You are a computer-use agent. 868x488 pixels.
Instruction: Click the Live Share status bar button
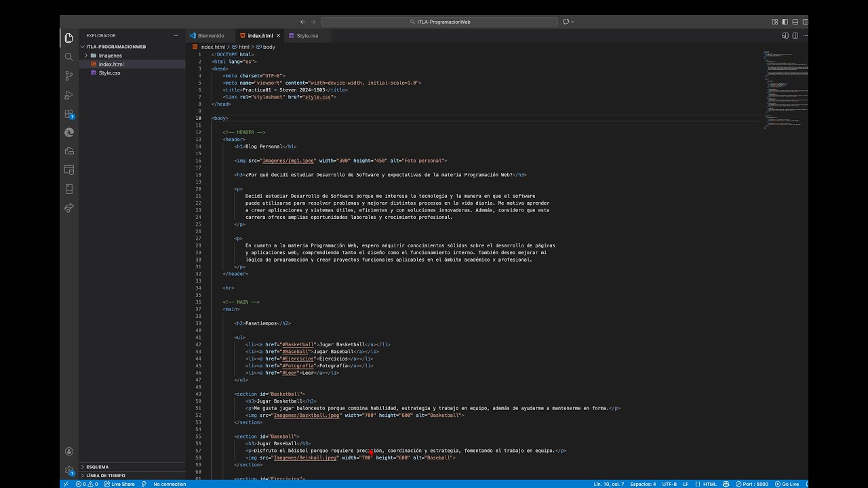[119, 484]
